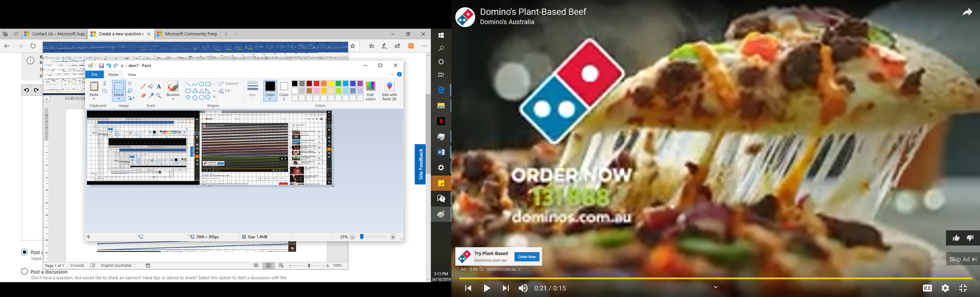Select the Text tool in Paint
This screenshot has width=980, height=297.
click(x=159, y=86)
